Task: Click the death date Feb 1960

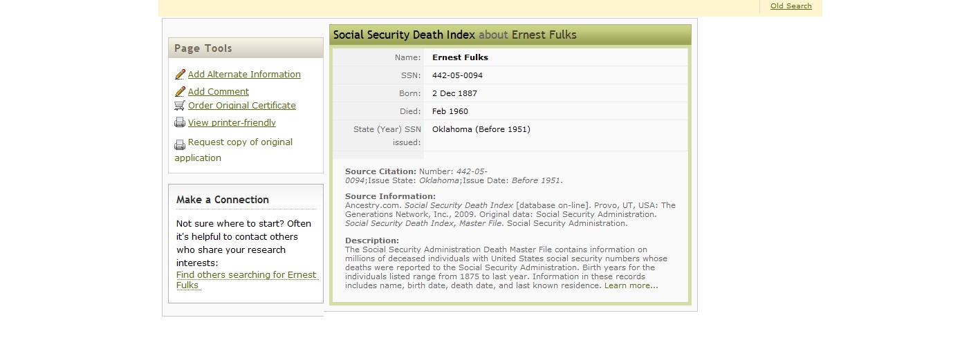Action: 450,111
